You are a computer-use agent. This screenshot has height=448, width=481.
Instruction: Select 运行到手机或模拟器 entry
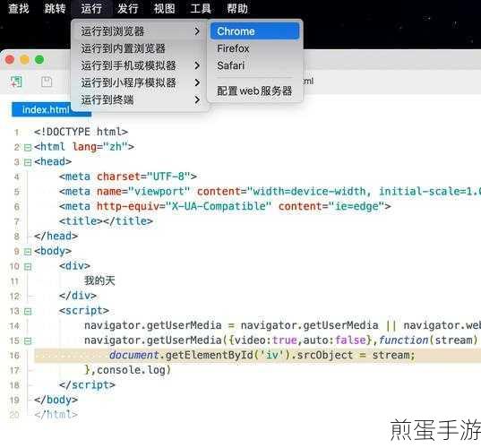[141, 65]
